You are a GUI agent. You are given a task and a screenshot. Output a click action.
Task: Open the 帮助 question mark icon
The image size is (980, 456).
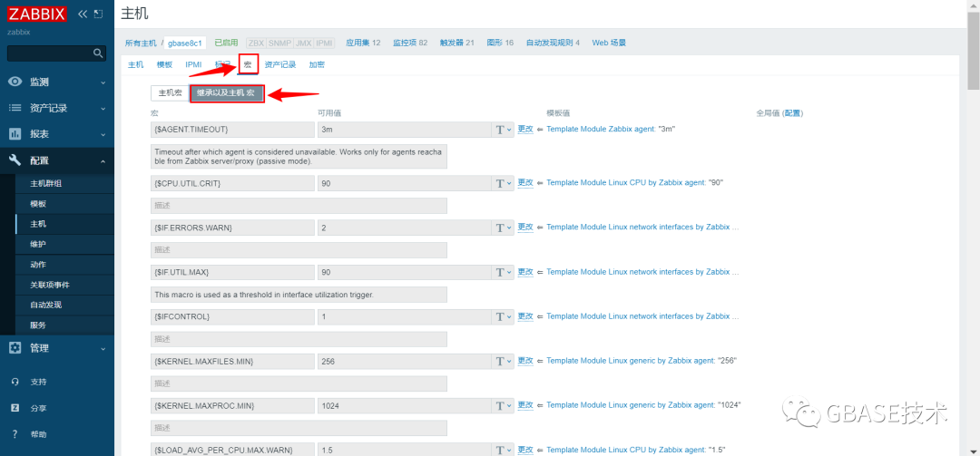(15, 434)
